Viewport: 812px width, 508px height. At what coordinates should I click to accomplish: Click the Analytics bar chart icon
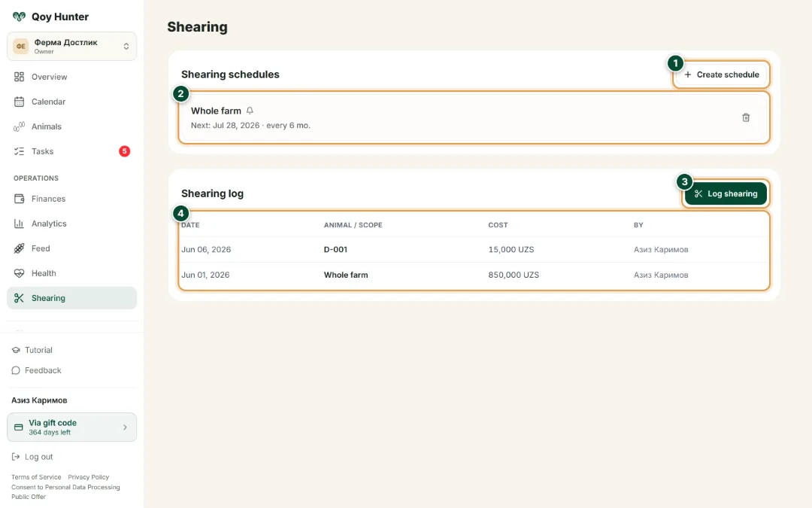(19, 224)
